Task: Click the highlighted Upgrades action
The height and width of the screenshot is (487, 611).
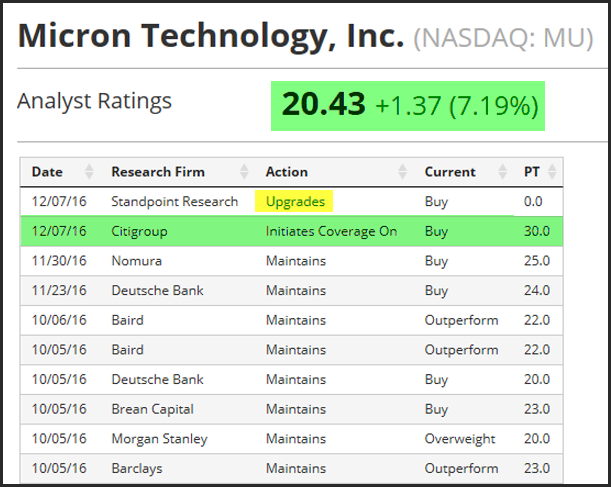Action: pyautogui.click(x=295, y=201)
